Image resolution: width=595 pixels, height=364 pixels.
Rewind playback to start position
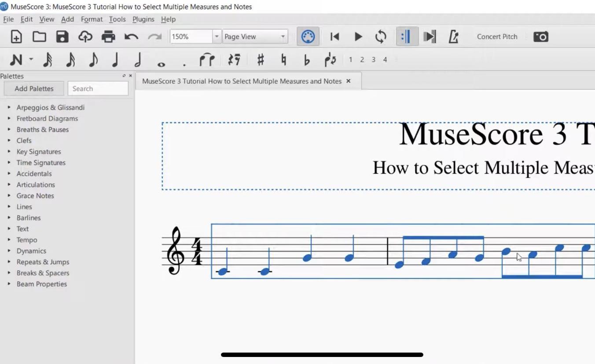[335, 36]
